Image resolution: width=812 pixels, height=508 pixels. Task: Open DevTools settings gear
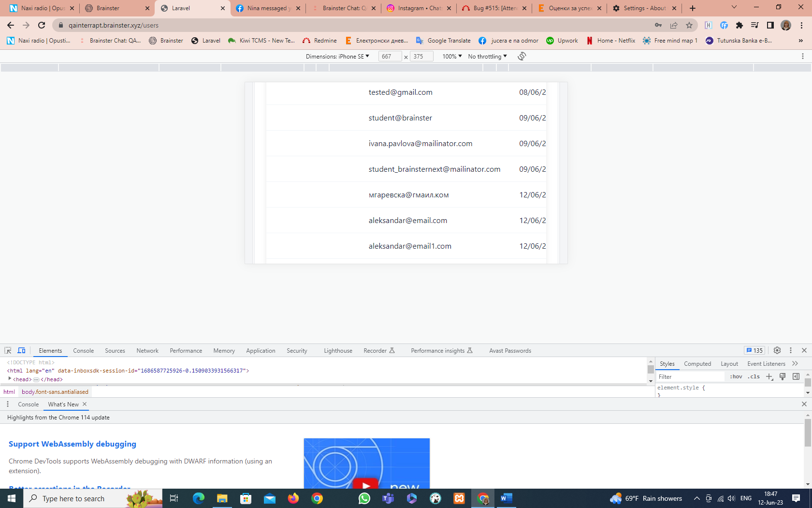click(777, 350)
